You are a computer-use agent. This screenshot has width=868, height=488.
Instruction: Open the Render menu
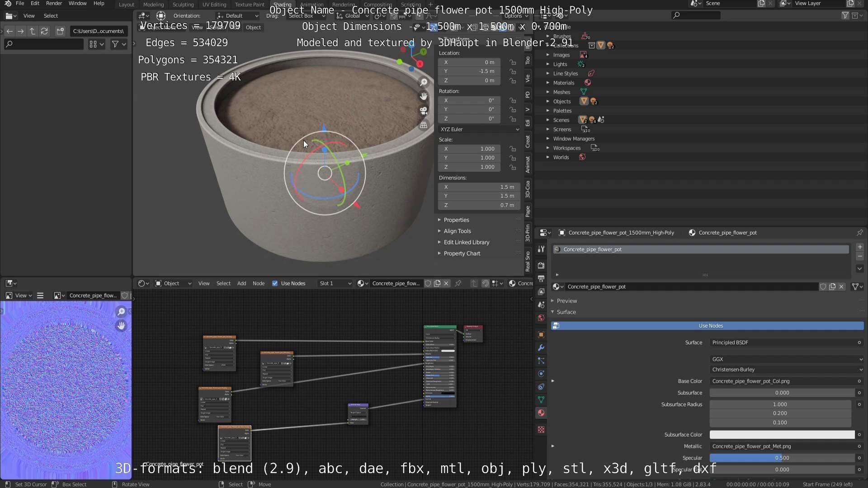pos(54,4)
